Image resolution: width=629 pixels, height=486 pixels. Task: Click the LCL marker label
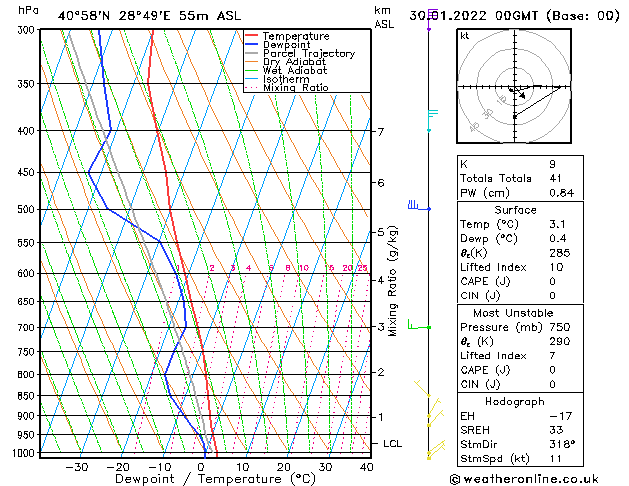[393, 443]
